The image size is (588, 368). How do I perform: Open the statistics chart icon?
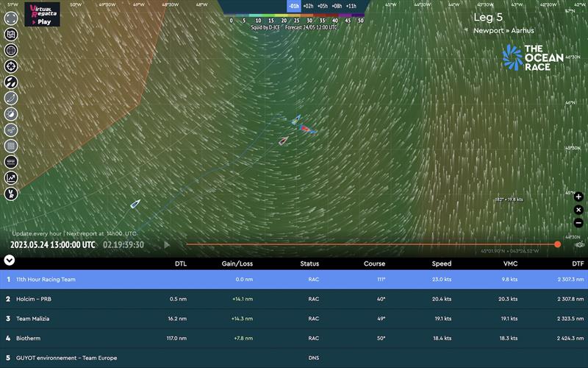coord(11,177)
